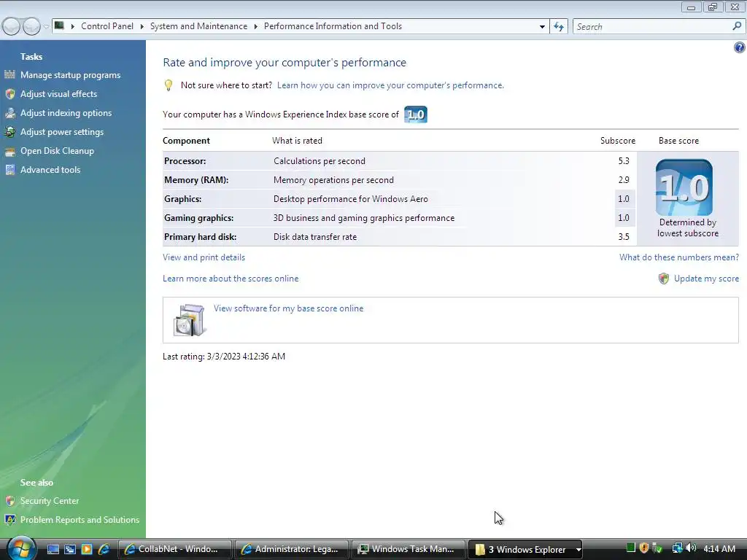The width and height of the screenshot is (747, 560).
Task: Switch to Administrator: Lega... taskbar window
Action: pos(292,549)
